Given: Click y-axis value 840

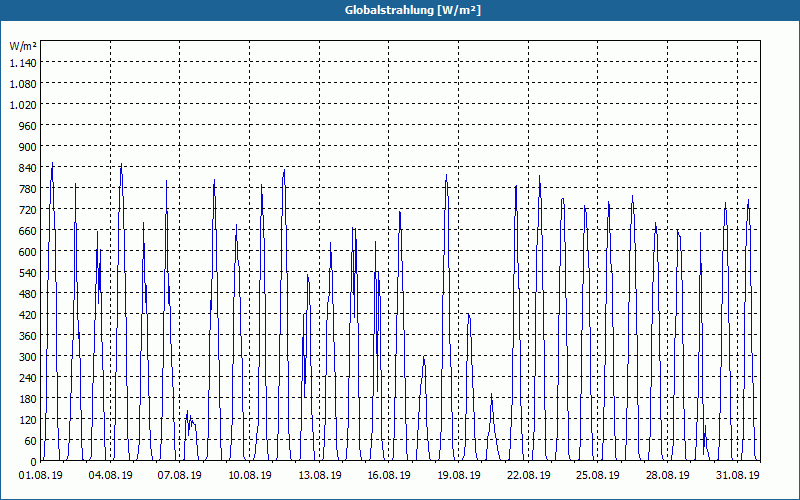Looking at the screenshot, I should point(27,168).
